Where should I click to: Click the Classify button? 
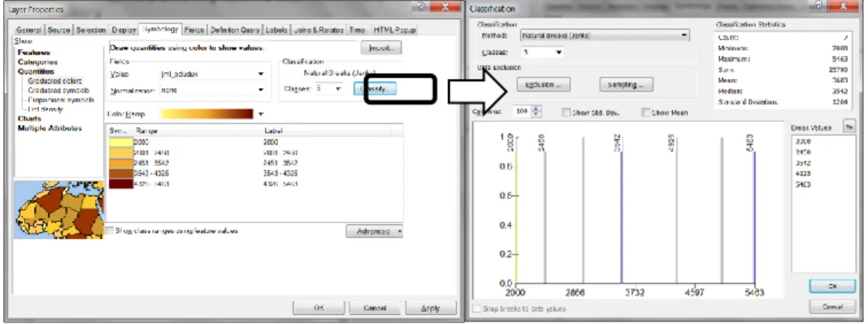pos(375,89)
